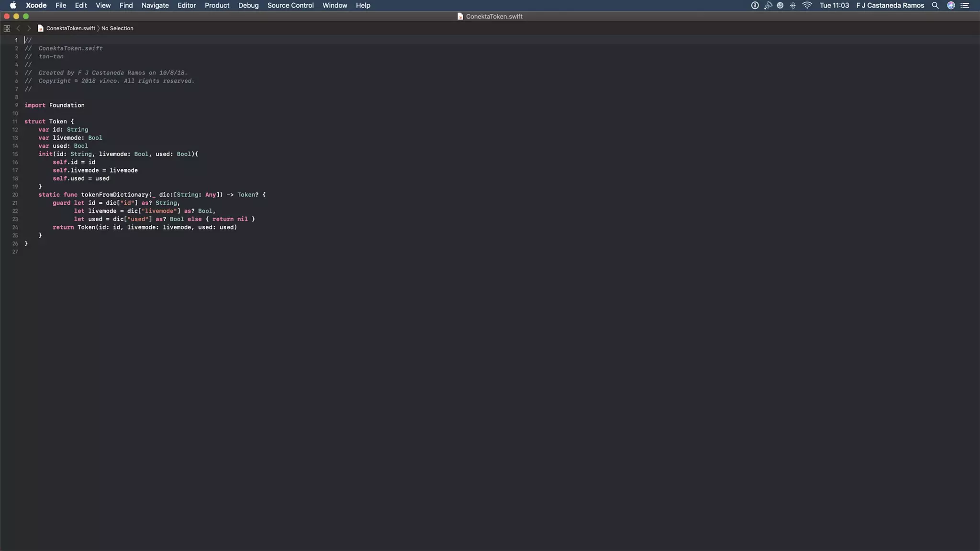980x551 pixels.
Task: Click the Bluetooth status icon
Action: pos(793,5)
